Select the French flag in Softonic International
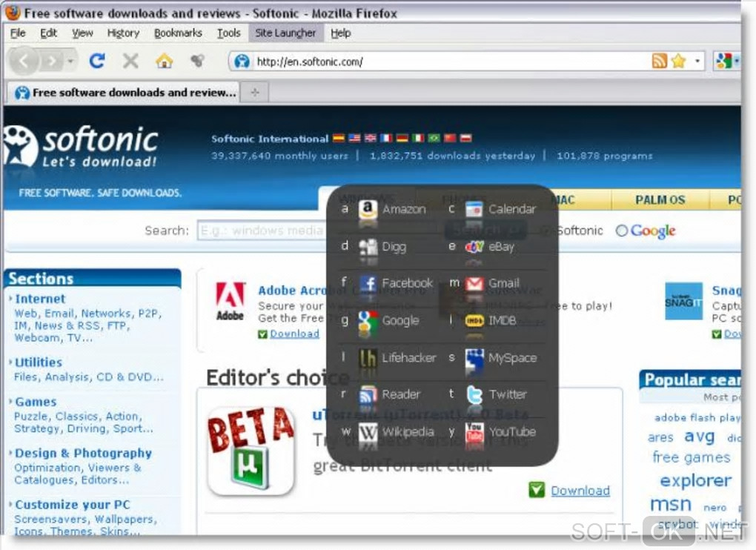This screenshot has width=756, height=550. coord(387,139)
